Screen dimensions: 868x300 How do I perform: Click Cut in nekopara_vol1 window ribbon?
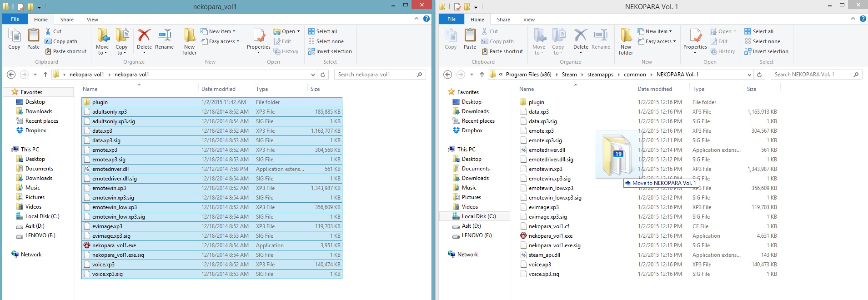click(x=53, y=31)
